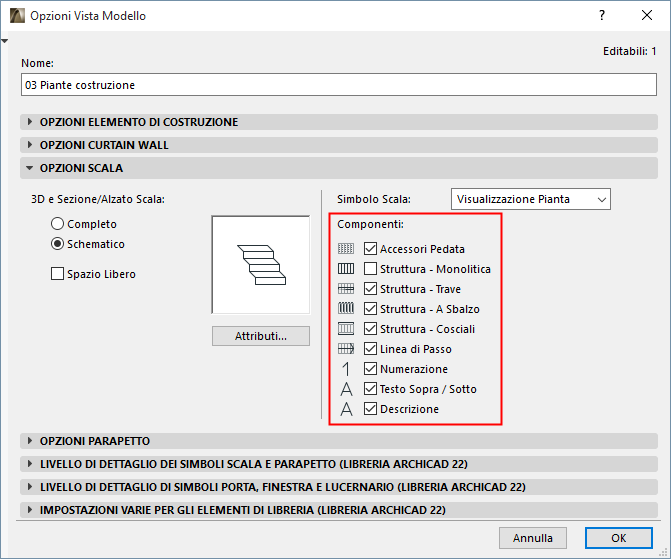The image size is (671, 559).
Task: Click the ArchiCAD app icon in title bar
Action: tap(18, 16)
